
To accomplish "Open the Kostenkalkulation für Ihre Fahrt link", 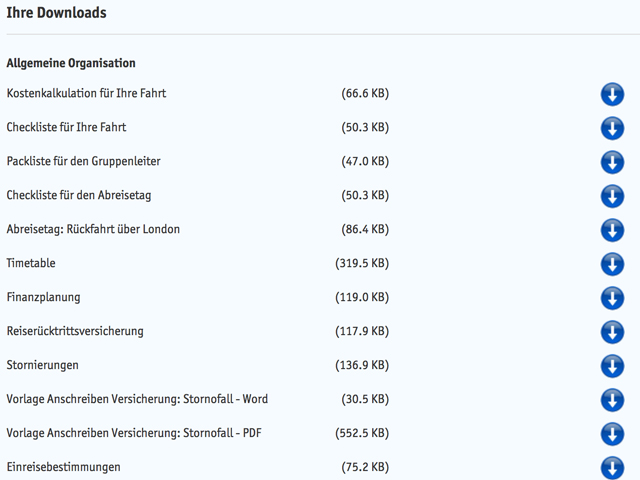I will pyautogui.click(x=86, y=93).
